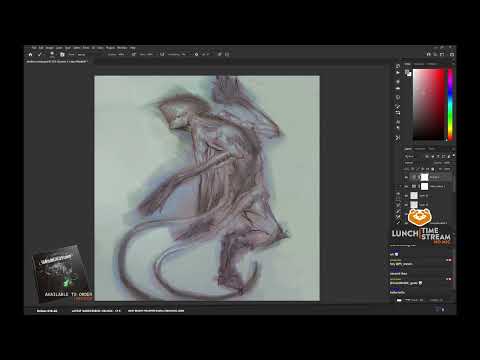The height and width of the screenshot is (360, 480).
Task: Select the top layer mask thumbnail
Action: 424,177
